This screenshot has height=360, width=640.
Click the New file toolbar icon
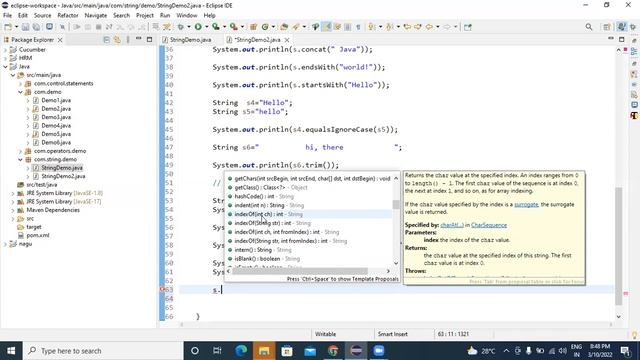coord(8,27)
